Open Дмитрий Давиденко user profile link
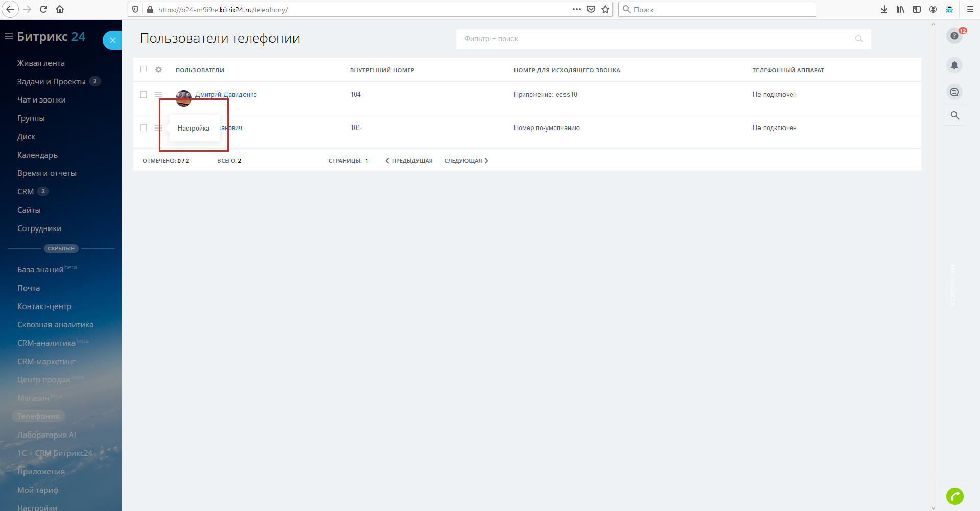980x511 pixels. (x=226, y=95)
